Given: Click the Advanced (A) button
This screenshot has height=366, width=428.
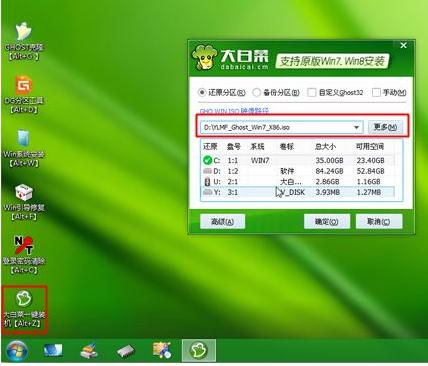Looking at the screenshot, I should point(222,221).
